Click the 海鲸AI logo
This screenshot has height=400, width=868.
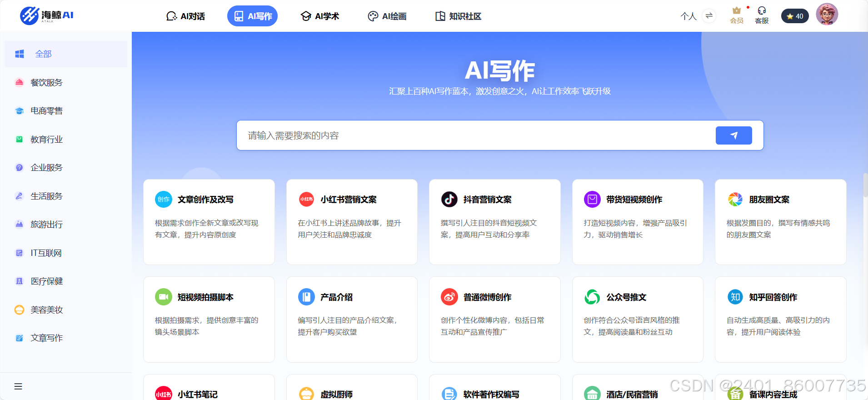tap(47, 16)
